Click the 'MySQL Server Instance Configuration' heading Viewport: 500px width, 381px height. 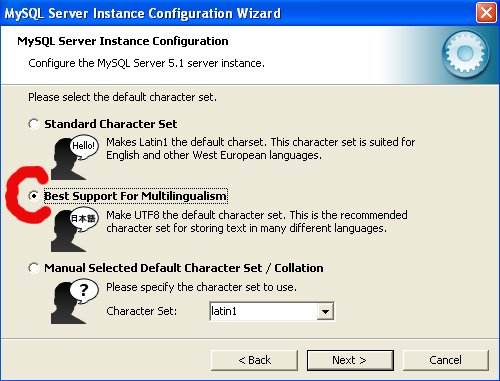pyautogui.click(x=123, y=41)
